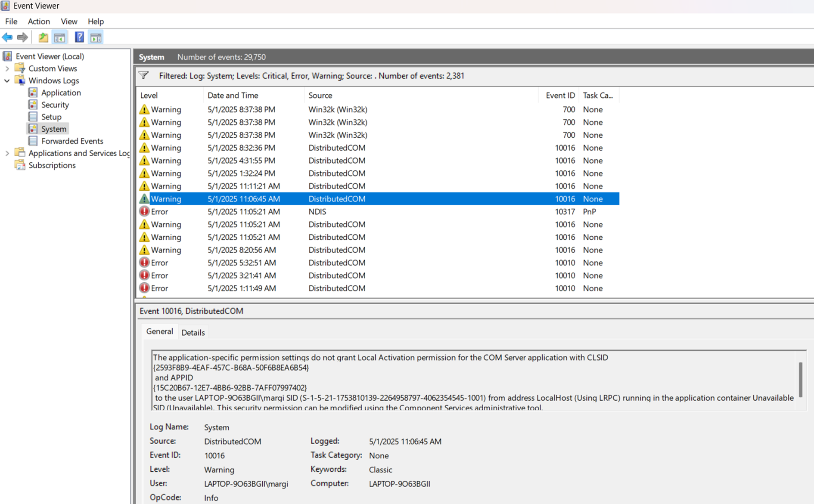
Task: Toggle the Show/Hide Console Tree icon
Action: point(60,37)
